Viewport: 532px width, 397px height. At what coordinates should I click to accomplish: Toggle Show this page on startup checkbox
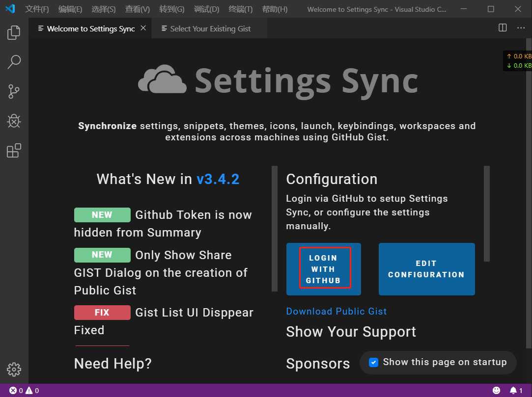click(373, 363)
